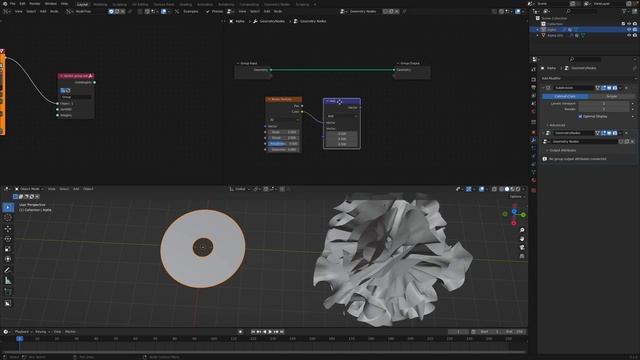The image size is (640, 360).
Task: Expand the Output Attributes subpanel
Action: pyautogui.click(x=562, y=150)
